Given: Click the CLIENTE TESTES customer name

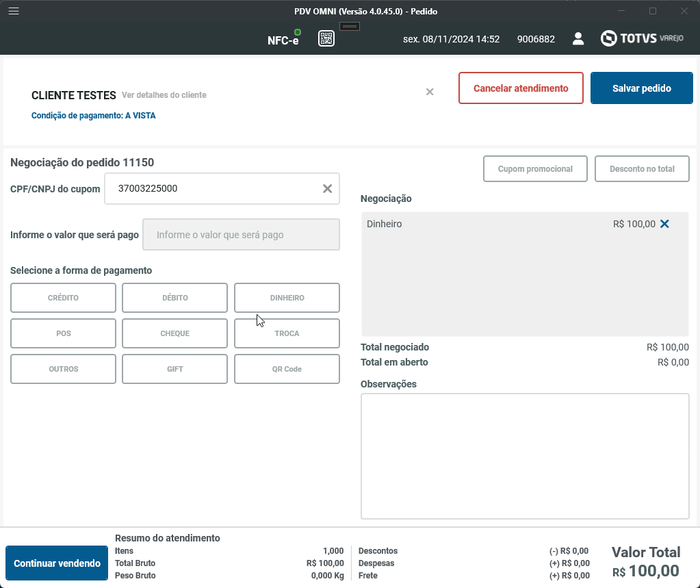Looking at the screenshot, I should tap(74, 96).
